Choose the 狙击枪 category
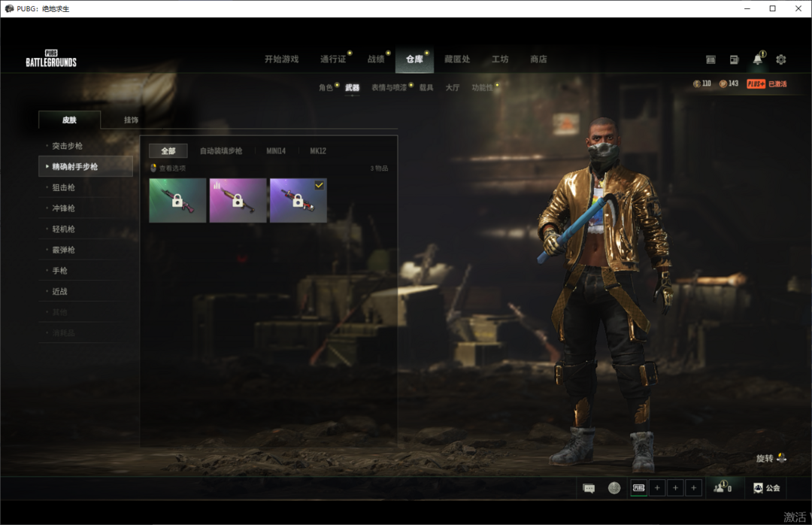 (x=86, y=187)
